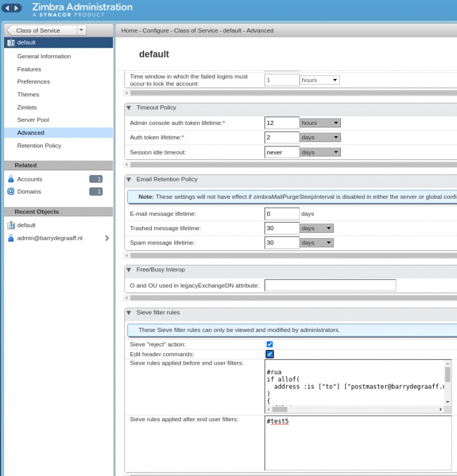The height and width of the screenshot is (476, 457).
Task: Click the Accounts user icon under Related
Action: click(10, 179)
